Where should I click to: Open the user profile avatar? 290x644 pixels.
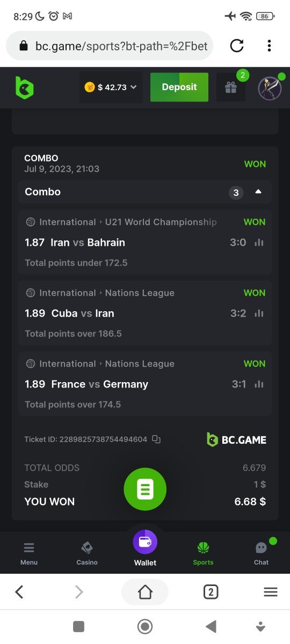(x=270, y=88)
